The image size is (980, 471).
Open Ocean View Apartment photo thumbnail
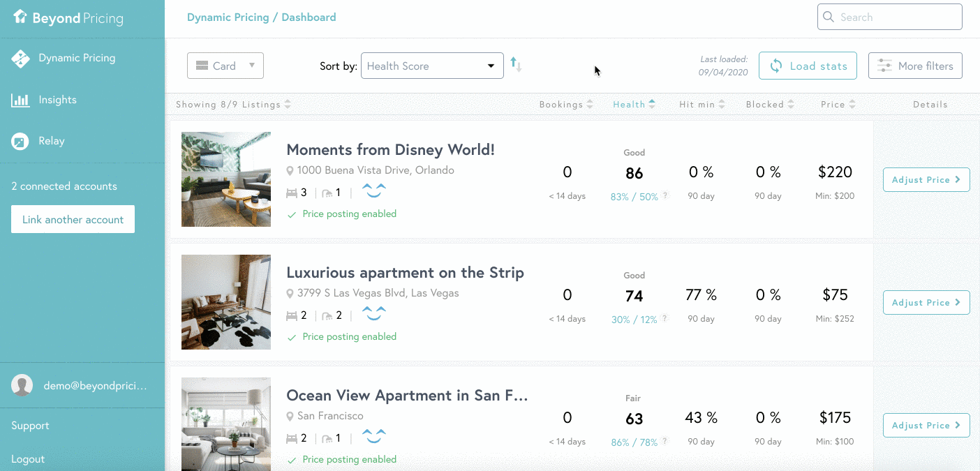pyautogui.click(x=226, y=424)
